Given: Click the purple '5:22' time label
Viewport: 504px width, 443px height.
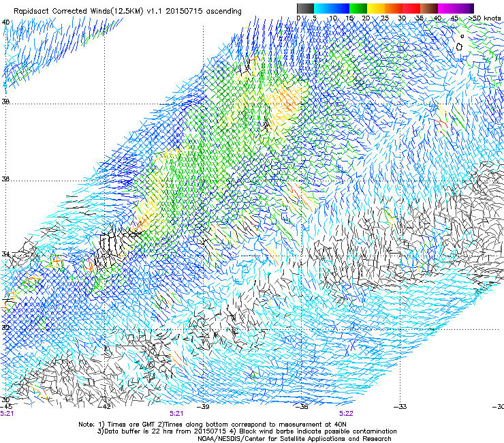Looking at the screenshot, I should 346,414.
